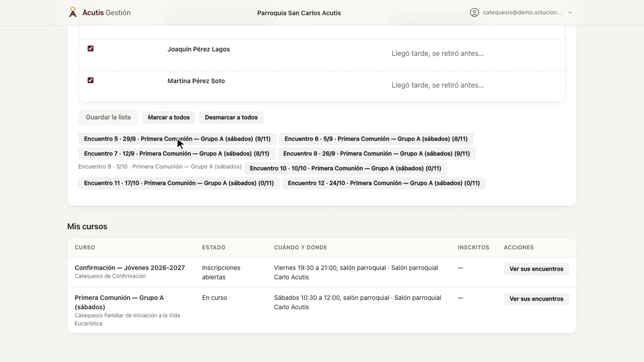Click the En curso status
The height and width of the screenshot is (362, 644).
pyautogui.click(x=215, y=298)
